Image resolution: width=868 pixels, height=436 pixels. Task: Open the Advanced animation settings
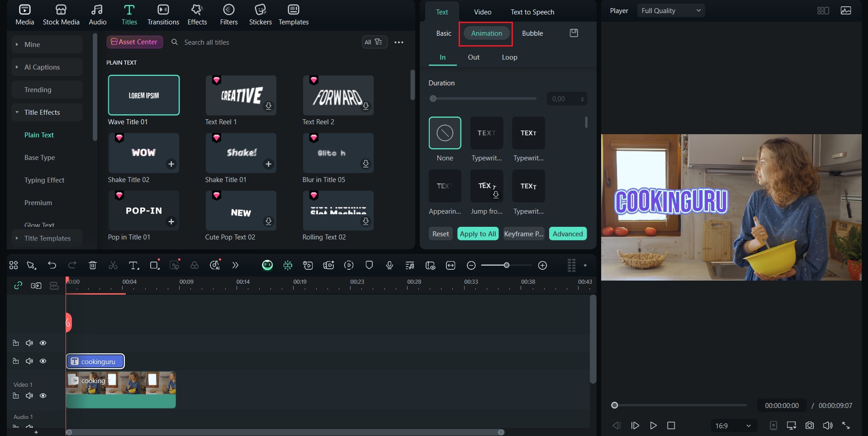point(568,234)
